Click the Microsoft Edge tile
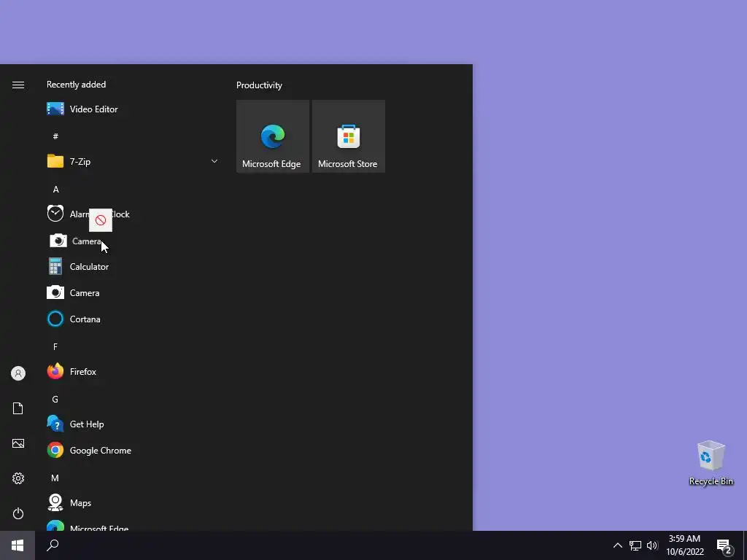747x560 pixels. click(x=273, y=136)
